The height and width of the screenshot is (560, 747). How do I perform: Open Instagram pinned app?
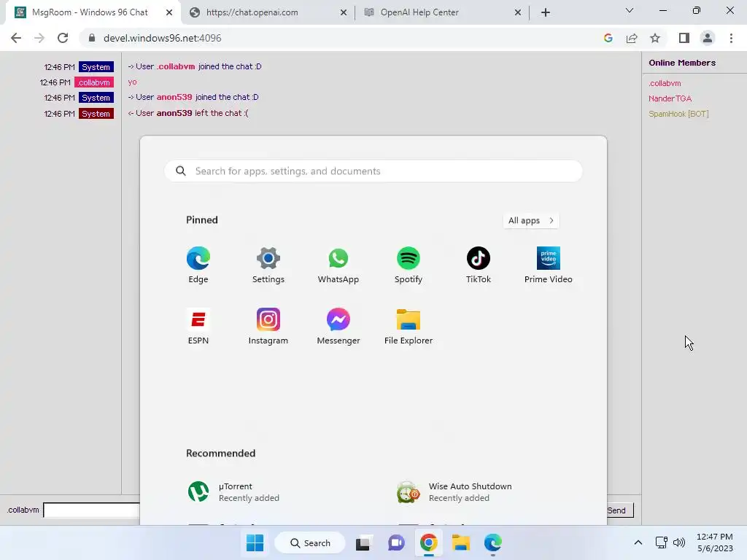pyautogui.click(x=268, y=327)
